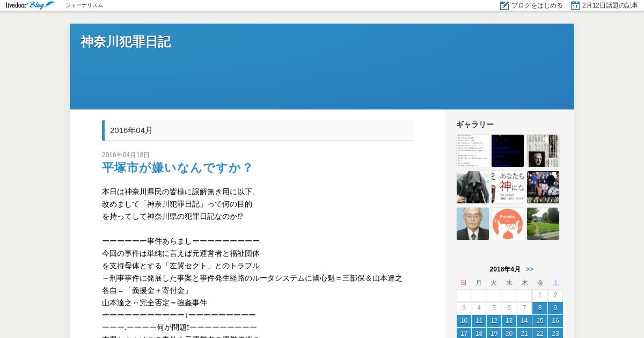Click the 土 weekday header in calendar
The height and width of the screenshot is (338, 644).
pyautogui.click(x=556, y=283)
